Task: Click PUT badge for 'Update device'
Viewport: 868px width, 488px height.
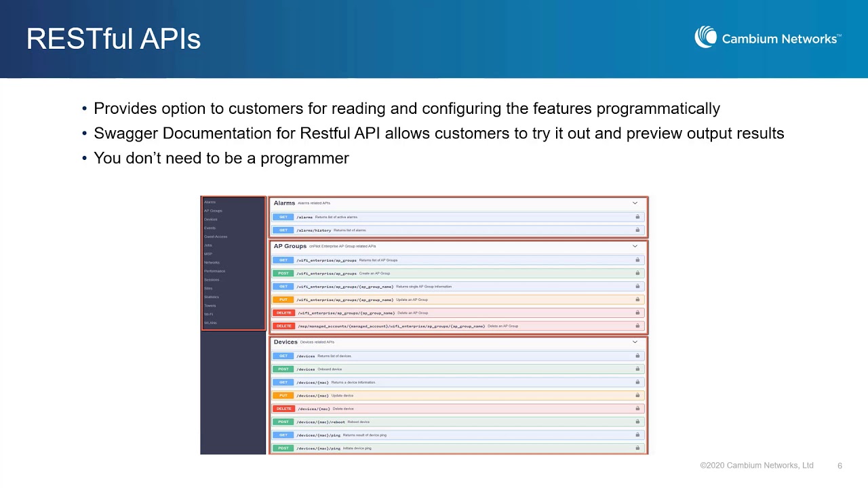Action: (283, 396)
